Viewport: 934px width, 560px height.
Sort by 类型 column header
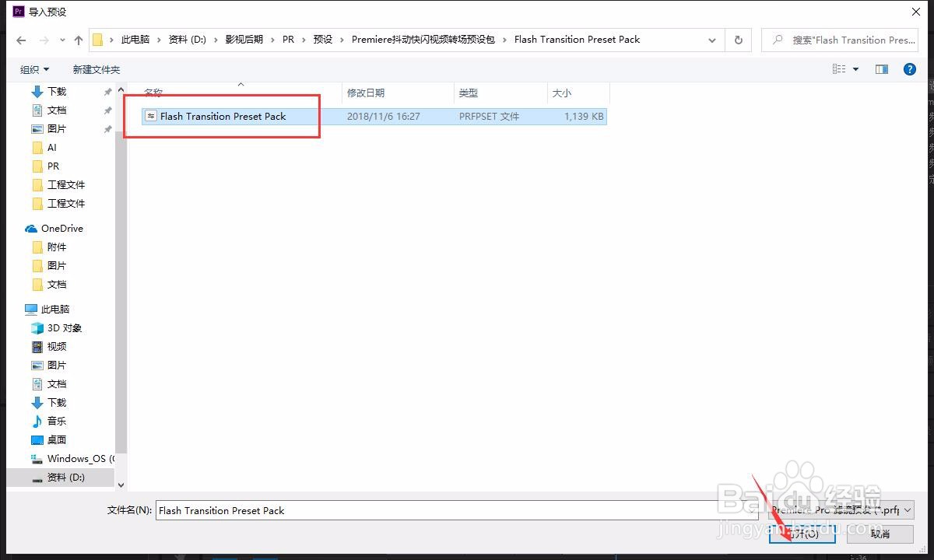[469, 93]
